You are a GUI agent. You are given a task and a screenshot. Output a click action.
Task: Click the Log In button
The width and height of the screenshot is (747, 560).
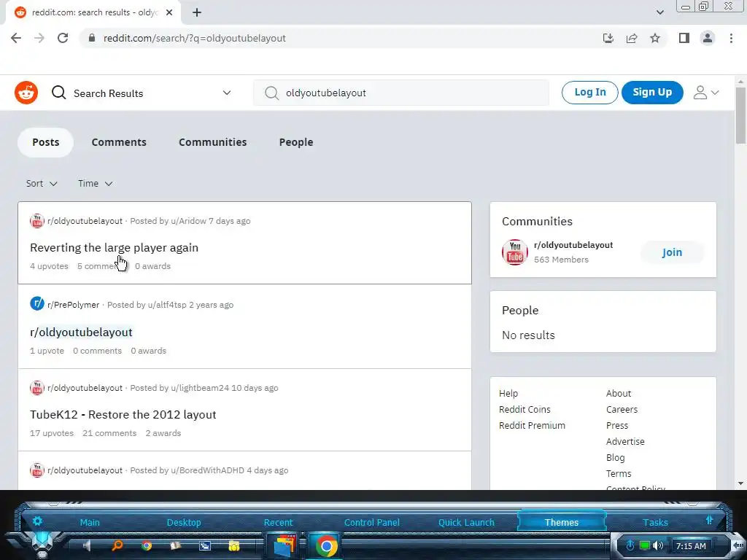tap(589, 93)
